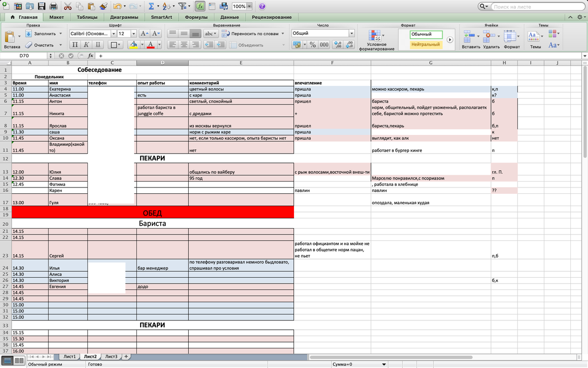Select the Format Painter brush icon
Viewport: 588px width, 368px height.
pos(103,6)
